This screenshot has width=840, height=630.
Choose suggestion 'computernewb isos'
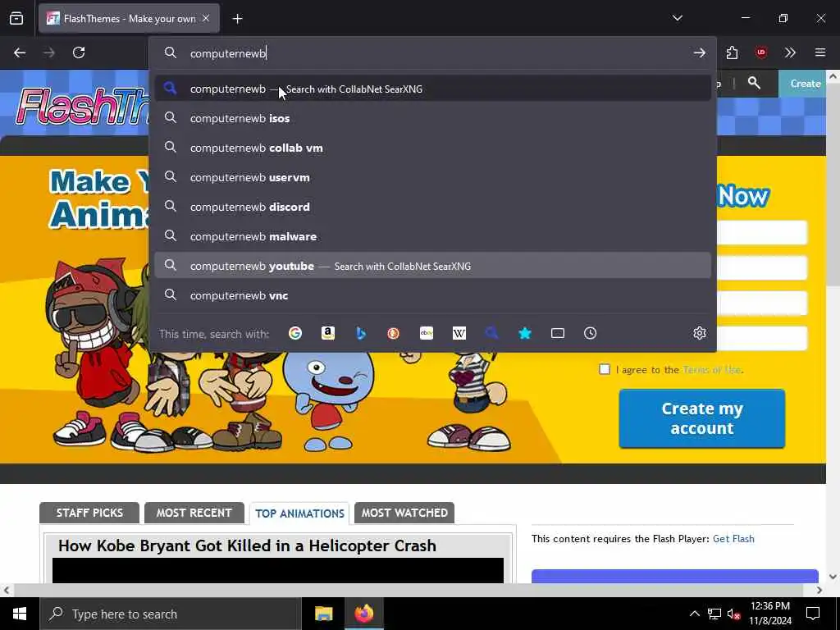tap(433, 118)
